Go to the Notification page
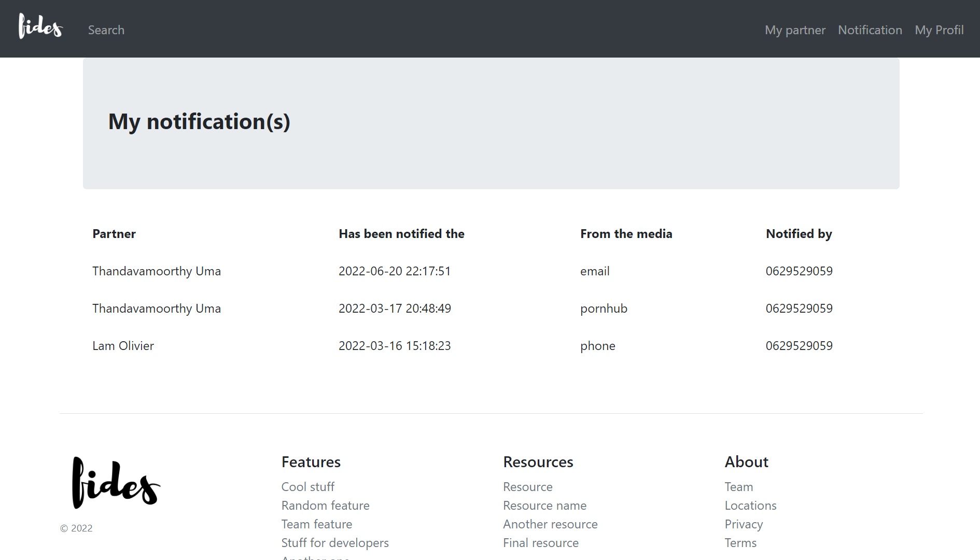 (x=870, y=30)
